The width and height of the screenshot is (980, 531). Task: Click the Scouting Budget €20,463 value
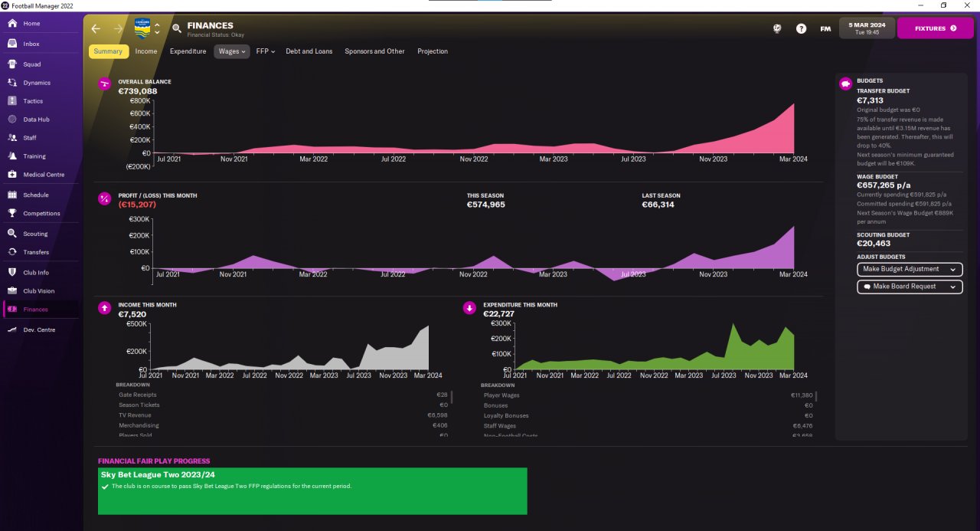(874, 244)
